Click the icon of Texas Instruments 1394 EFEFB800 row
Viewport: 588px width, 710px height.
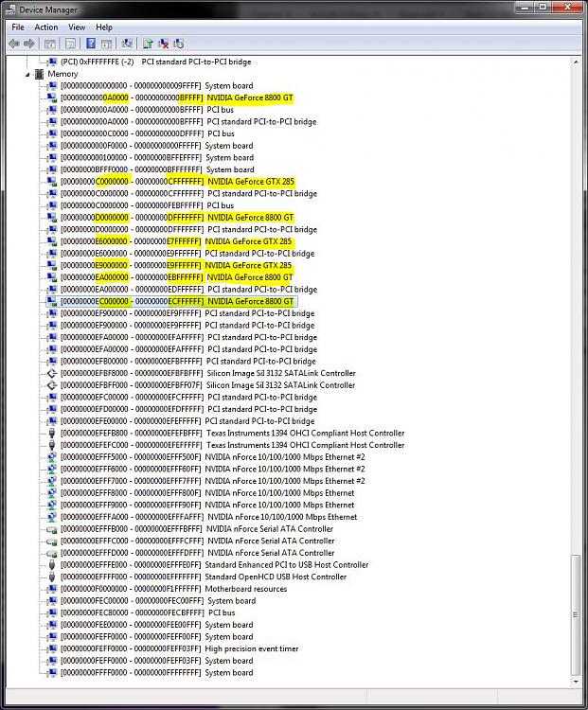(x=52, y=434)
